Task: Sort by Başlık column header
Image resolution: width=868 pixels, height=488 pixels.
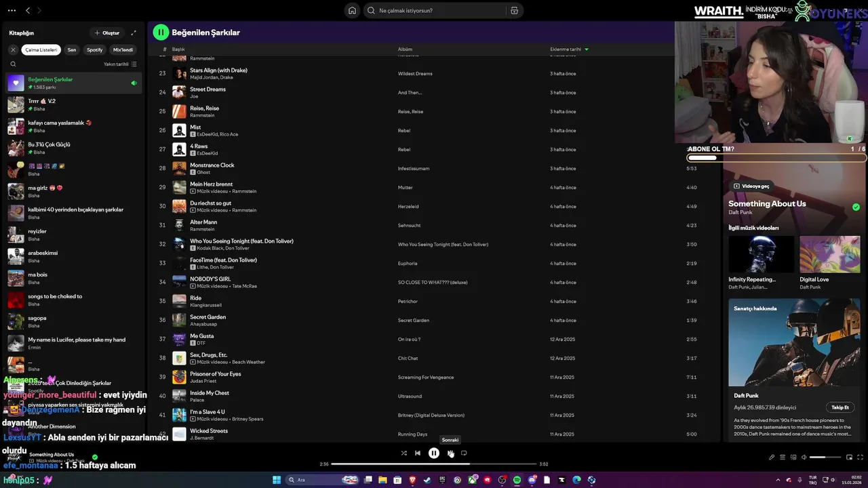Action: click(178, 49)
